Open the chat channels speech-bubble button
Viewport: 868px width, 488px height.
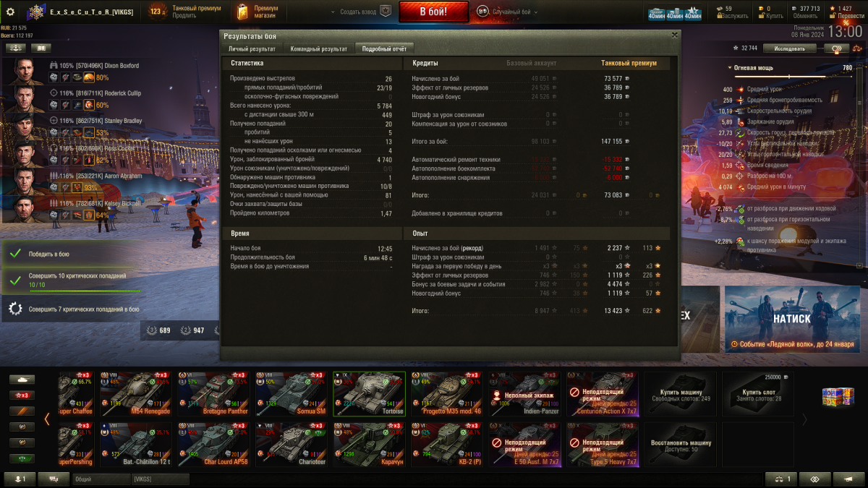[x=54, y=479]
